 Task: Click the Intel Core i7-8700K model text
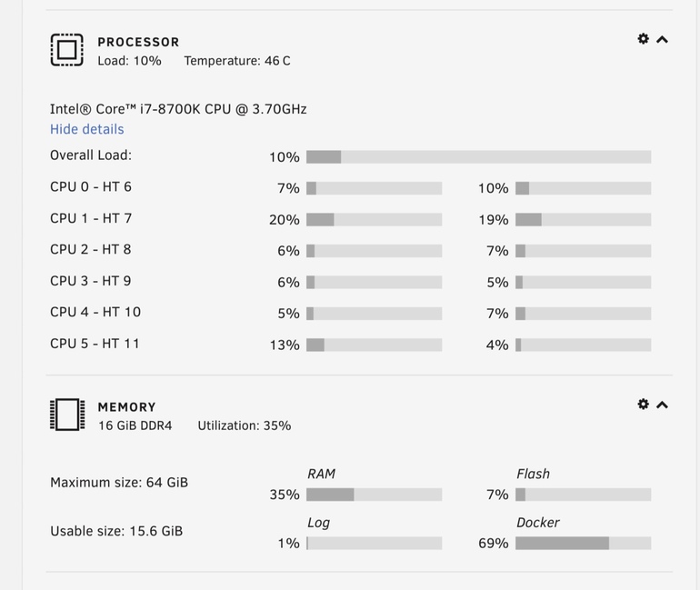178,109
